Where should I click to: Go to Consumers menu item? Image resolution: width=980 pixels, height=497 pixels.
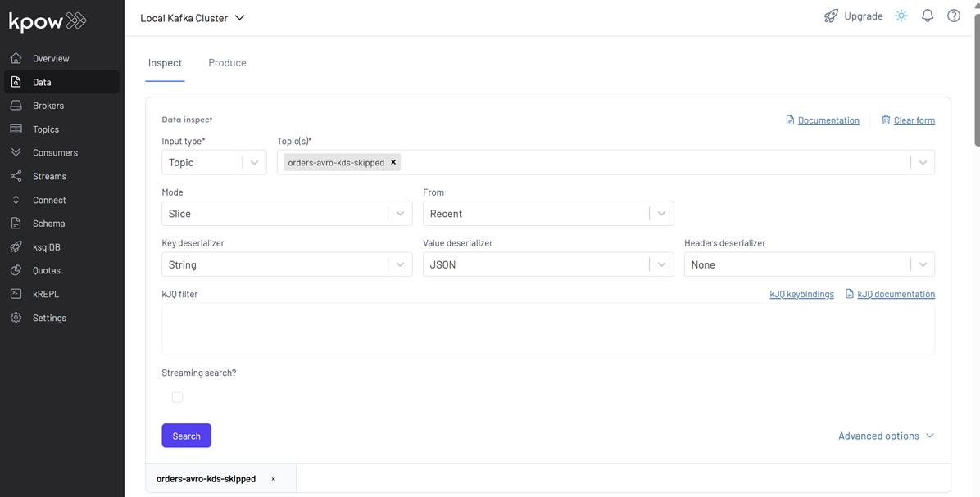(x=55, y=153)
